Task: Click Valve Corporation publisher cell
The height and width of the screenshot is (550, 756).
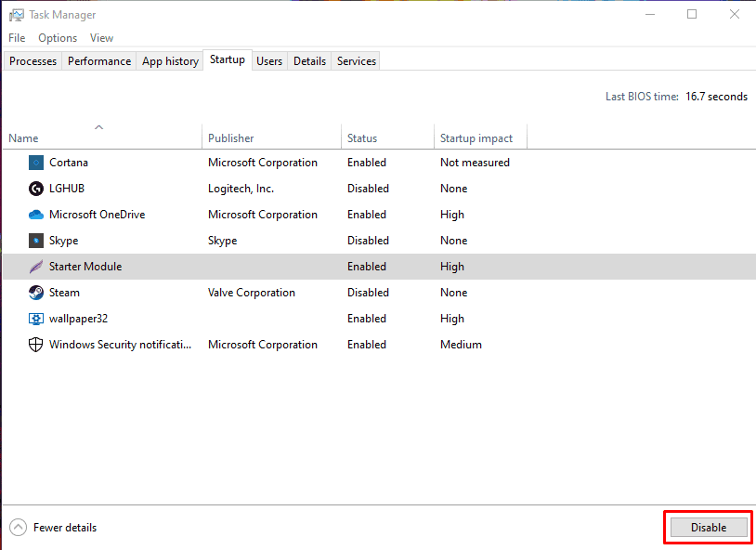Action: 251,293
